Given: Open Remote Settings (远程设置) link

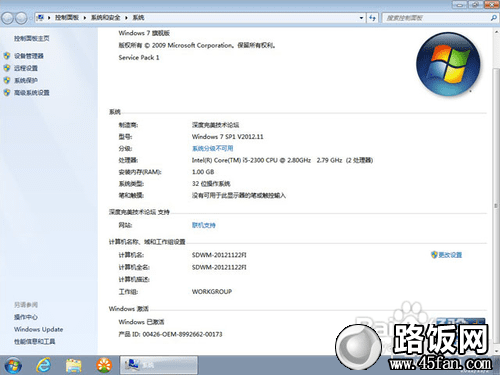Looking at the screenshot, I should (26, 68).
